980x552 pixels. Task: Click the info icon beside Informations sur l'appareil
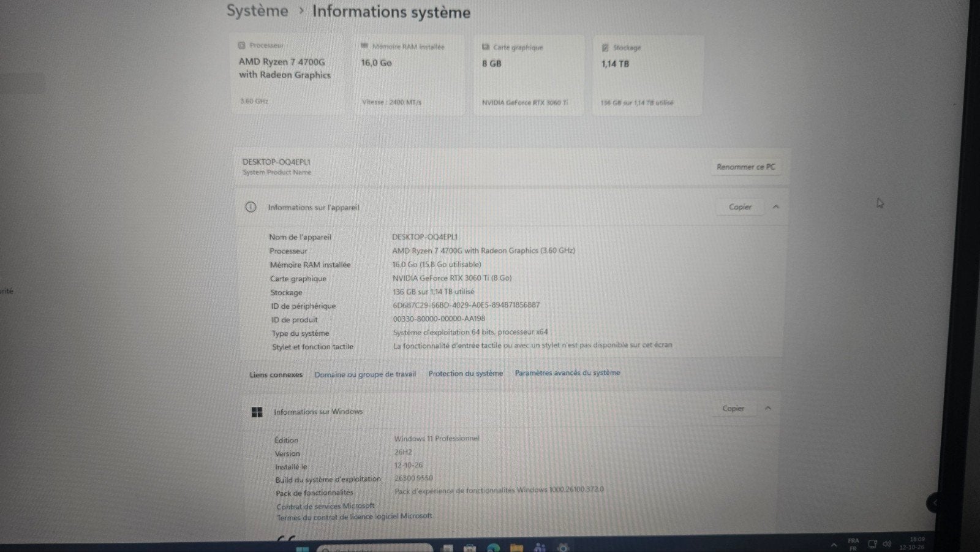(251, 207)
